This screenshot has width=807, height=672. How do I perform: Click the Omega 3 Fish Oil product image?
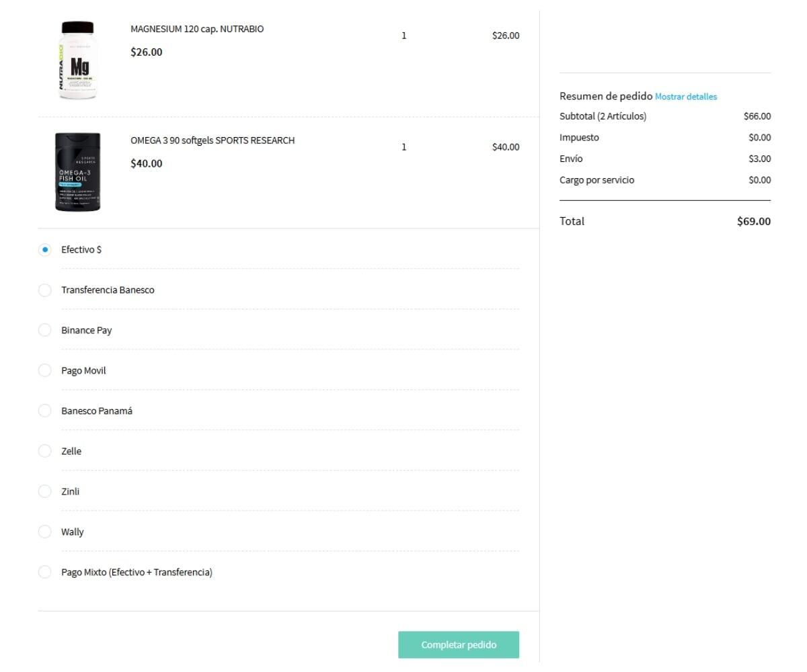[x=77, y=172]
